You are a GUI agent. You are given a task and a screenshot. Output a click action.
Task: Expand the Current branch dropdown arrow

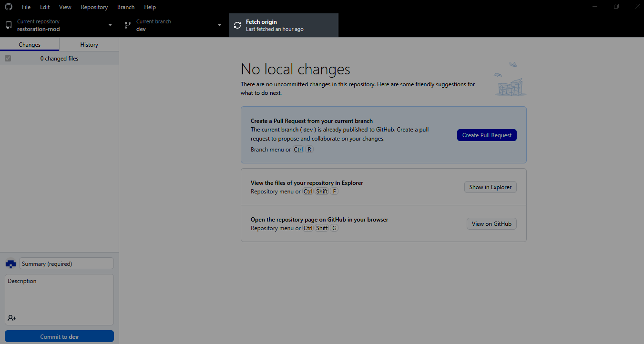pyautogui.click(x=220, y=25)
